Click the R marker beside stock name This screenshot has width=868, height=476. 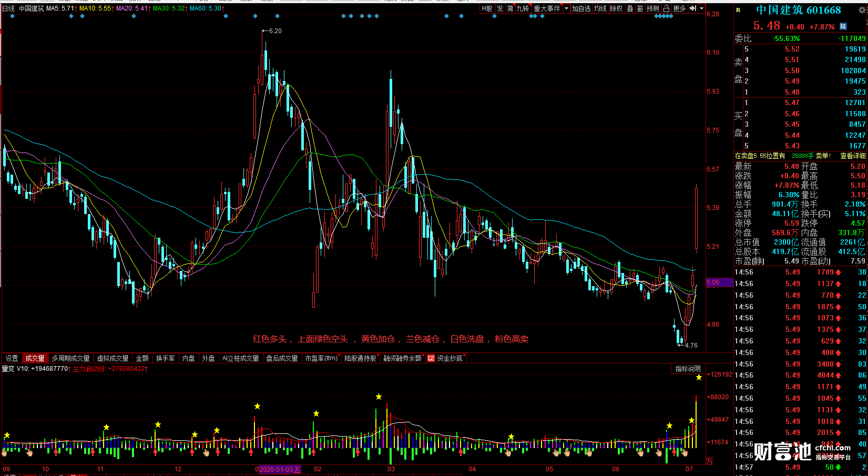pyautogui.click(x=738, y=10)
